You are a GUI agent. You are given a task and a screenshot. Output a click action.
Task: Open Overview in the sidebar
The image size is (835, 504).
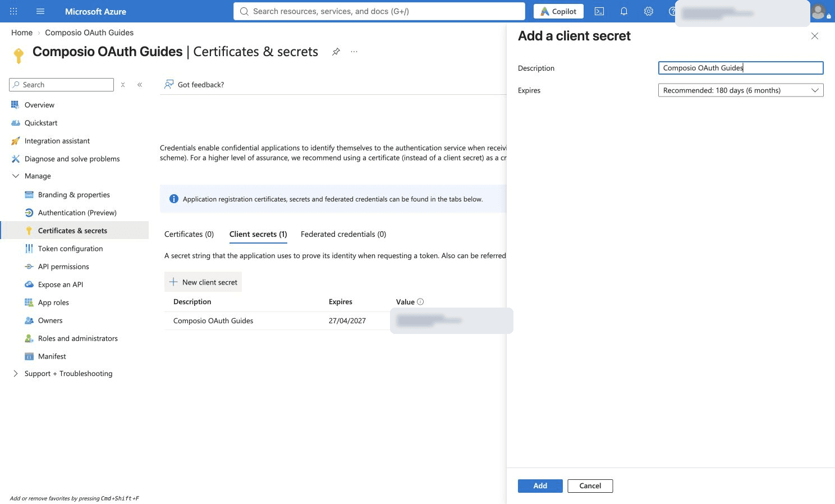point(39,105)
